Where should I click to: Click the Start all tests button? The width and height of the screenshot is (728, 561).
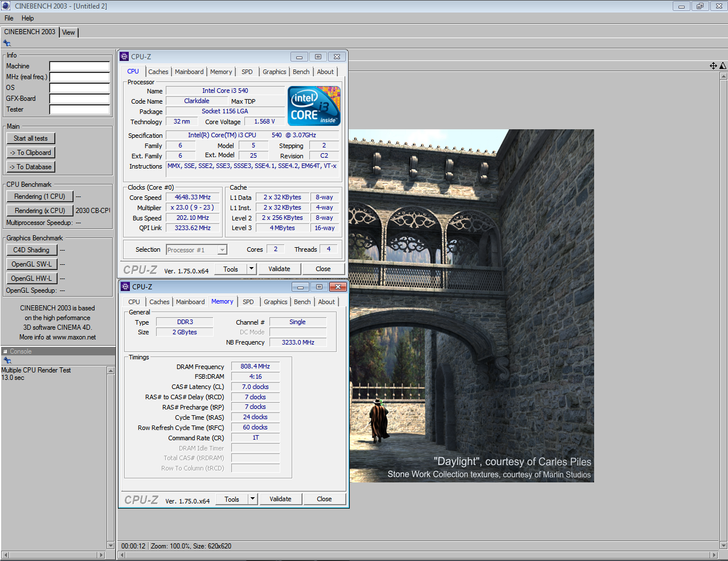31,138
